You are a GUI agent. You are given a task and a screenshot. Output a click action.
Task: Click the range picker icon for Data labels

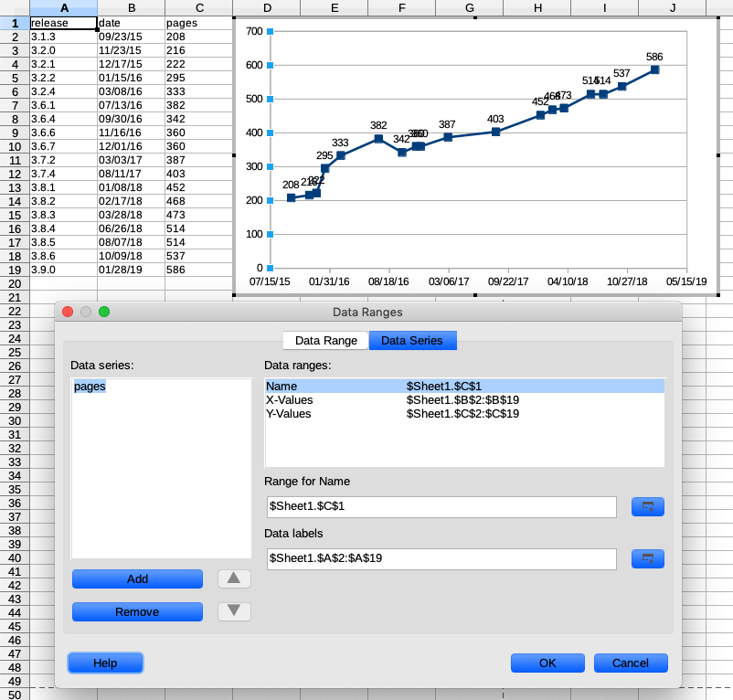(647, 558)
